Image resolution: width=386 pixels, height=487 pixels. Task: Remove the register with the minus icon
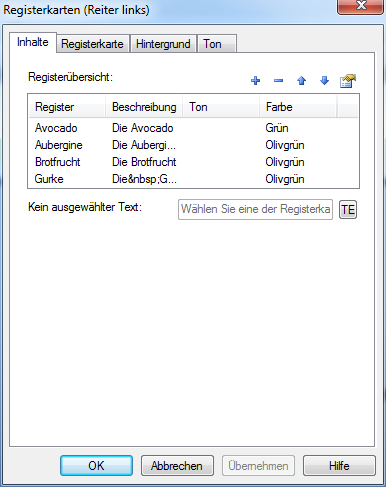(278, 81)
